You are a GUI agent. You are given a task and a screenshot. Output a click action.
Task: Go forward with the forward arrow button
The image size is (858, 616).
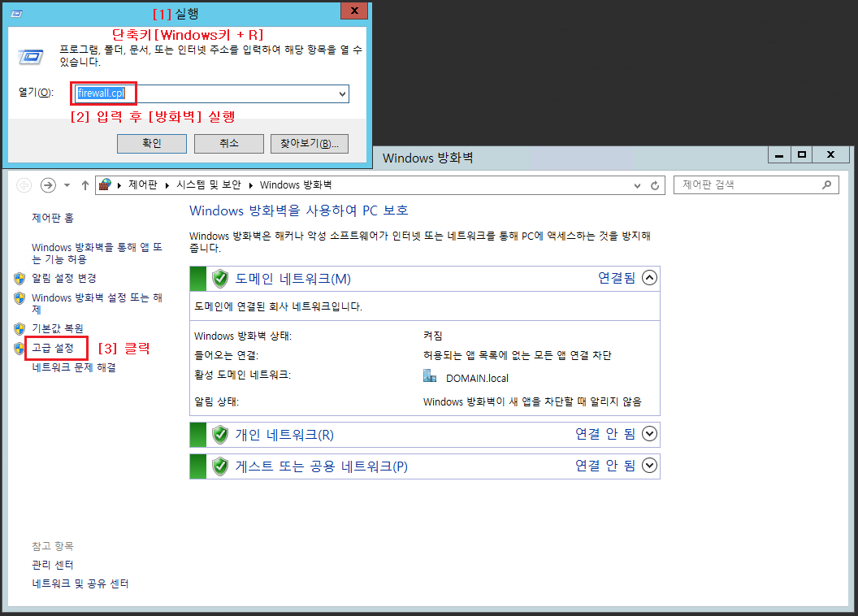[x=48, y=185]
